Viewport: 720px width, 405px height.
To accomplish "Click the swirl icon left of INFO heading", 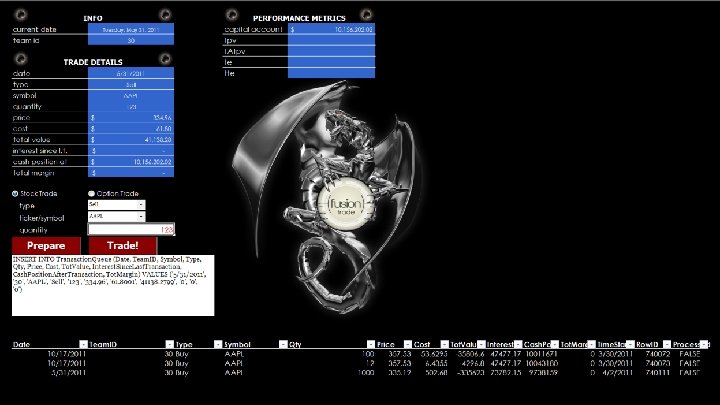I will [21, 15].
